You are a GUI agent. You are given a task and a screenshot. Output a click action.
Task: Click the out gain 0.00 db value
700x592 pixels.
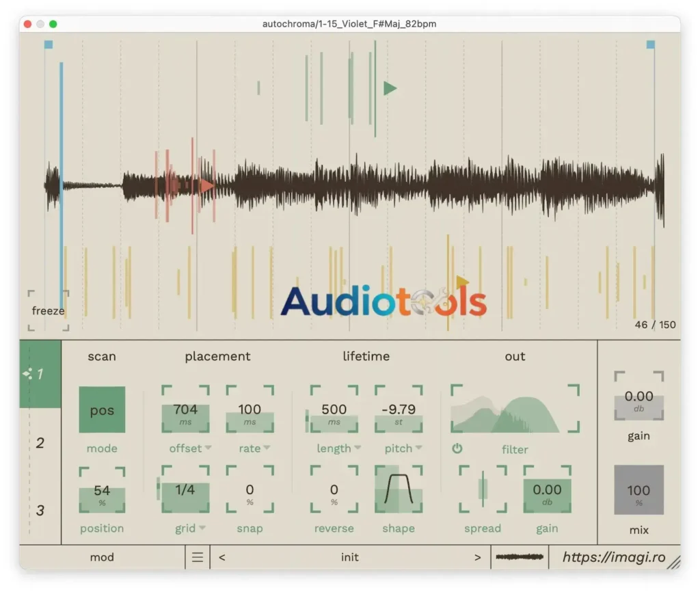click(547, 489)
